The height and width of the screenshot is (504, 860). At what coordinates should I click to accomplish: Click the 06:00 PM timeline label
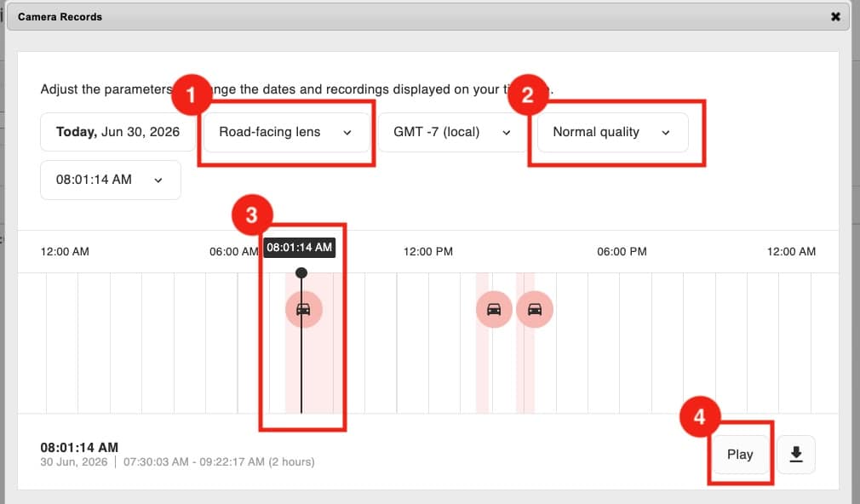pyautogui.click(x=622, y=252)
